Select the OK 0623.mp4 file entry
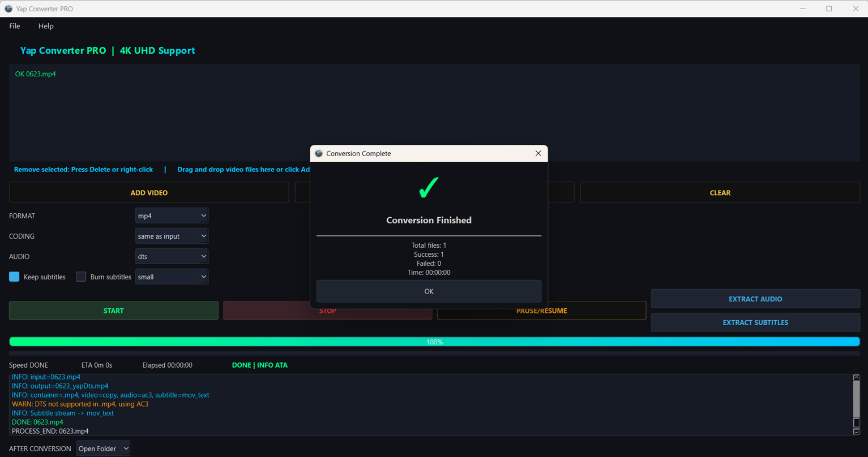The height and width of the screenshot is (457, 868). [x=35, y=74]
